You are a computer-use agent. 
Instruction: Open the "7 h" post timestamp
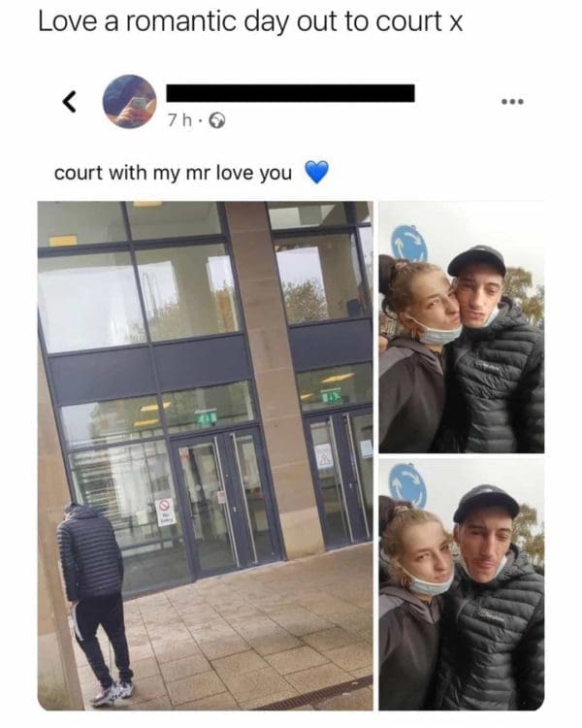[x=179, y=120]
